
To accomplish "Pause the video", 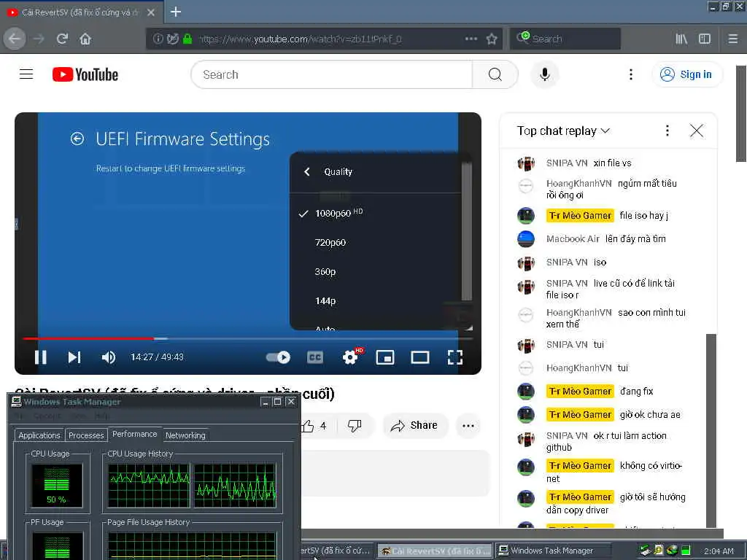I will point(41,357).
